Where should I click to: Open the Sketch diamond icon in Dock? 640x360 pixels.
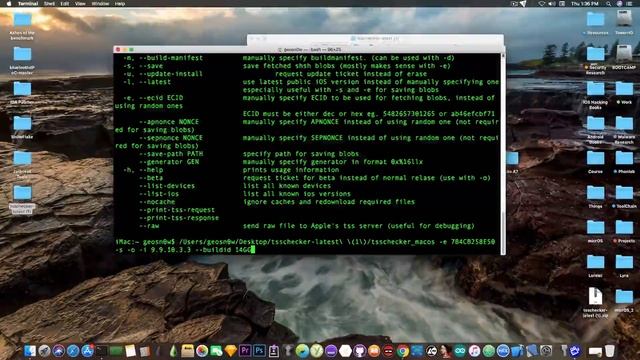[x=231, y=351]
